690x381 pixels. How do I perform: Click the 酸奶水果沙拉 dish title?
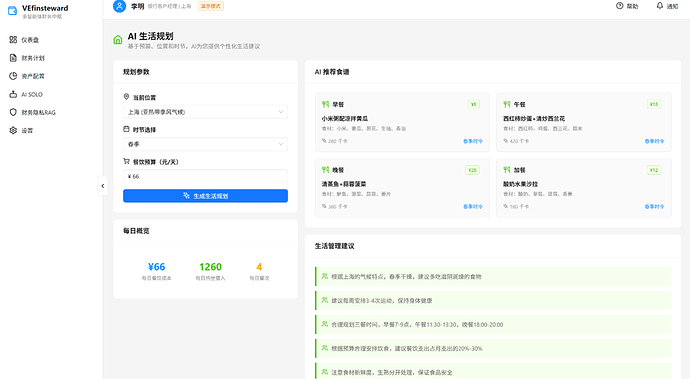520,184
